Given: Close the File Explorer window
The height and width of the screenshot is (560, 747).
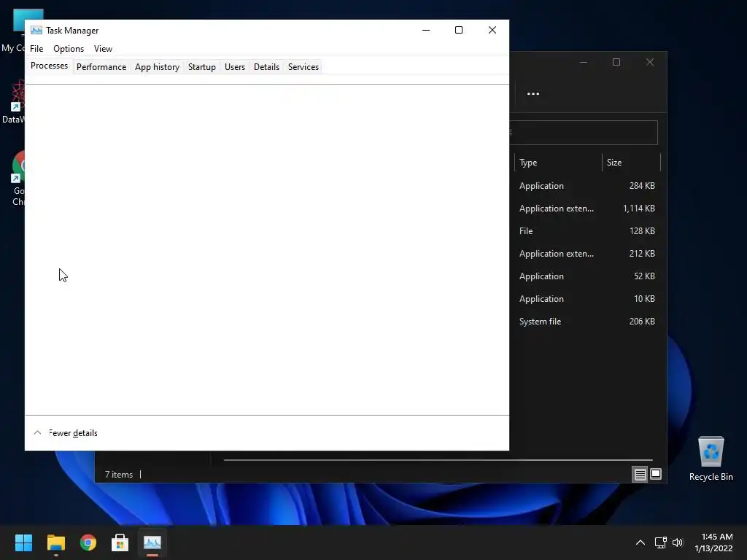Looking at the screenshot, I should [650, 63].
